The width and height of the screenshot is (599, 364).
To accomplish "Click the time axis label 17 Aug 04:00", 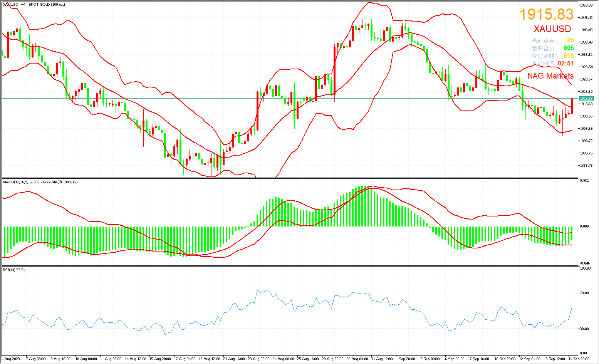I will coord(185,359).
